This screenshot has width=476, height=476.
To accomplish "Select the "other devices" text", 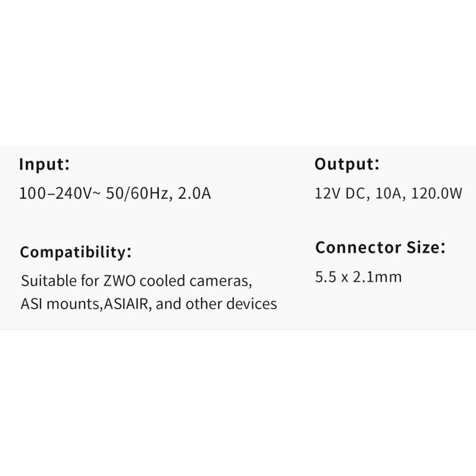I will (x=231, y=304).
